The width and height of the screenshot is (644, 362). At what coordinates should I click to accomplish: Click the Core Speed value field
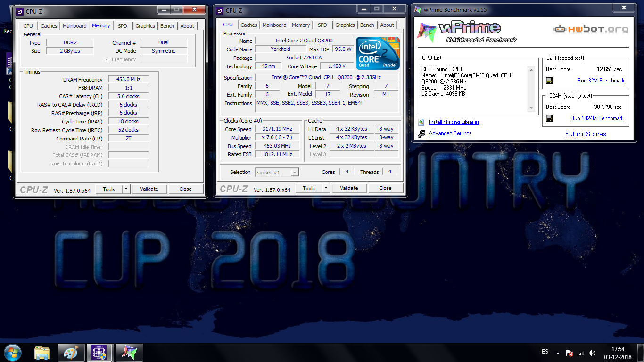(277, 129)
